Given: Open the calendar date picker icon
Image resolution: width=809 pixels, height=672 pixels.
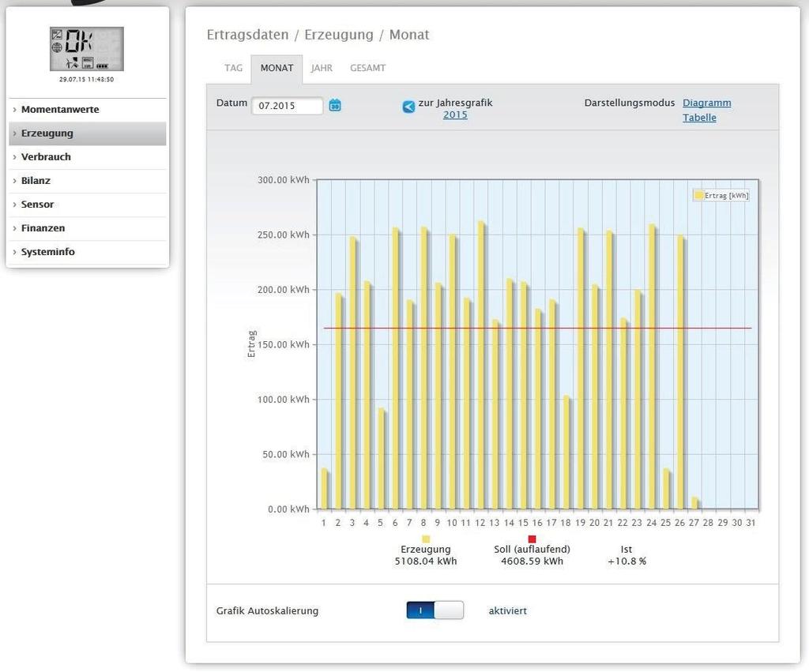Looking at the screenshot, I should click(335, 105).
